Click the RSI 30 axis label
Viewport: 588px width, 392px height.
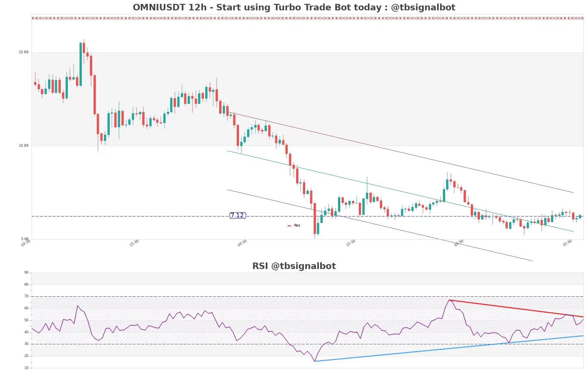[x=26, y=344]
